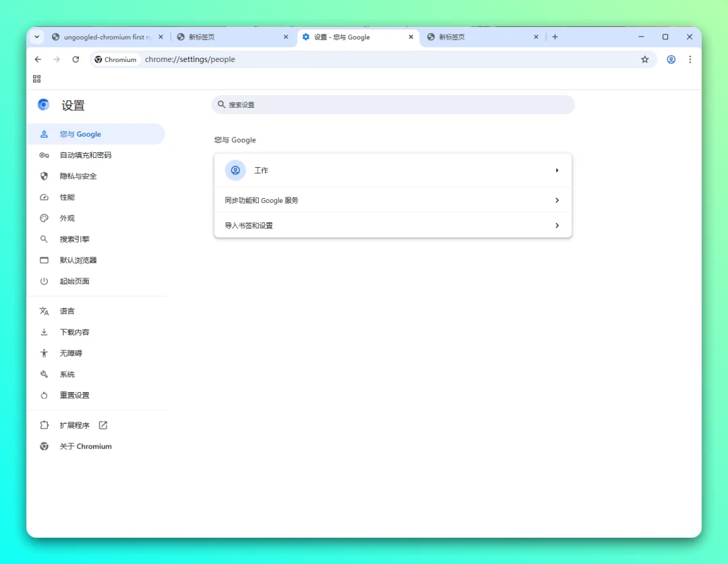Switch to the ungoogled-chromium first run tab
The image size is (728, 564).
coord(107,36)
